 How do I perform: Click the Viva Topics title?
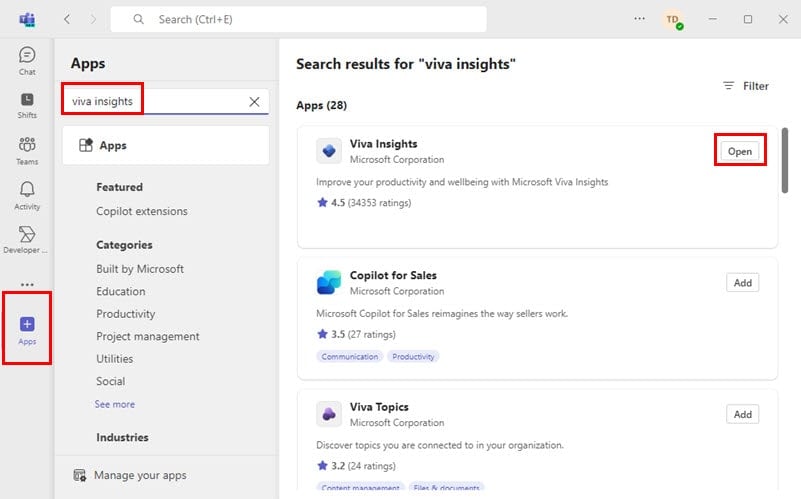379,407
